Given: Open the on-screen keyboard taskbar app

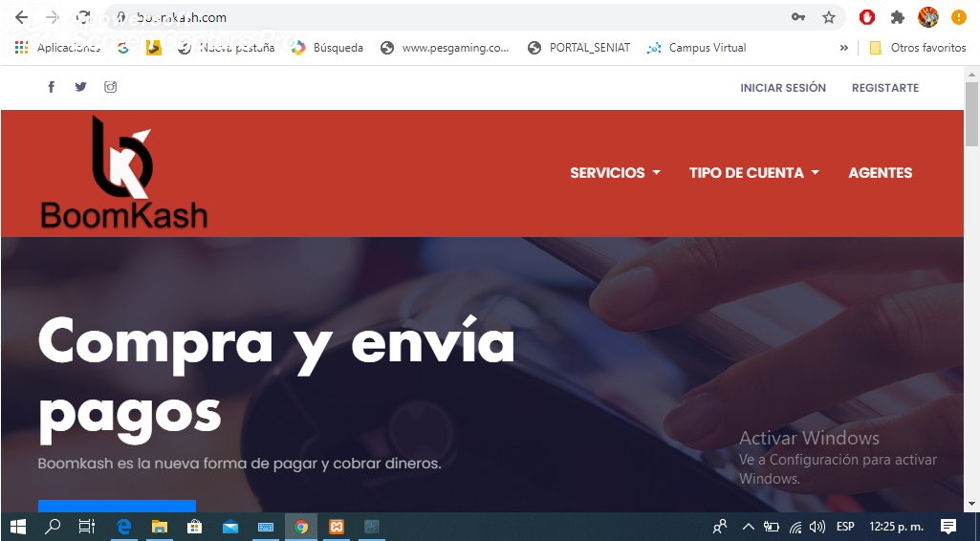Looking at the screenshot, I should 266,527.
